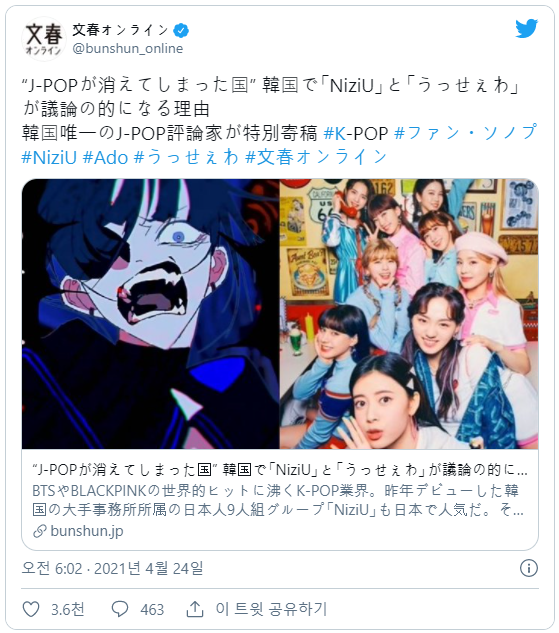Open the tweet timestamp 오전 6:02
559x633 pixels.
[x=112, y=568]
